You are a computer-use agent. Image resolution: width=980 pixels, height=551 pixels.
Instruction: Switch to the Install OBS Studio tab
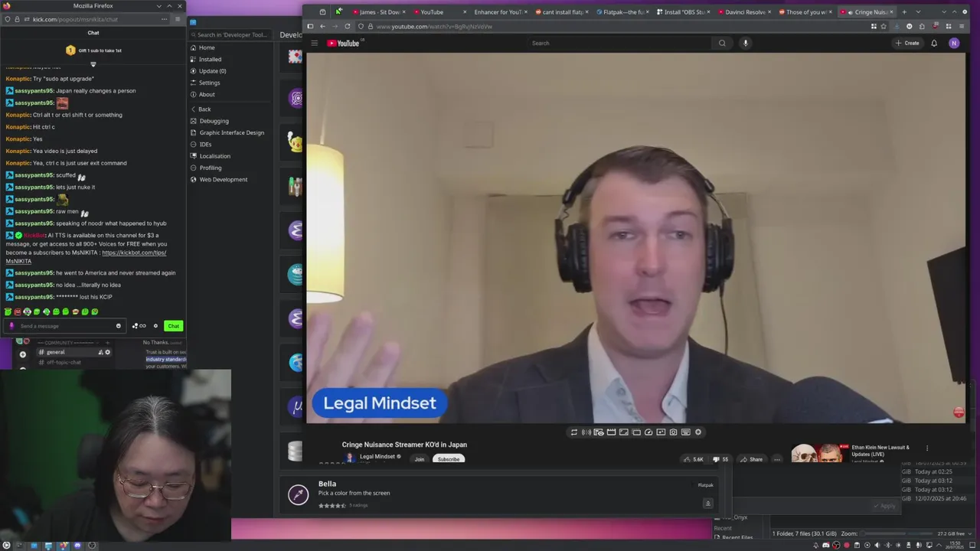(683, 12)
